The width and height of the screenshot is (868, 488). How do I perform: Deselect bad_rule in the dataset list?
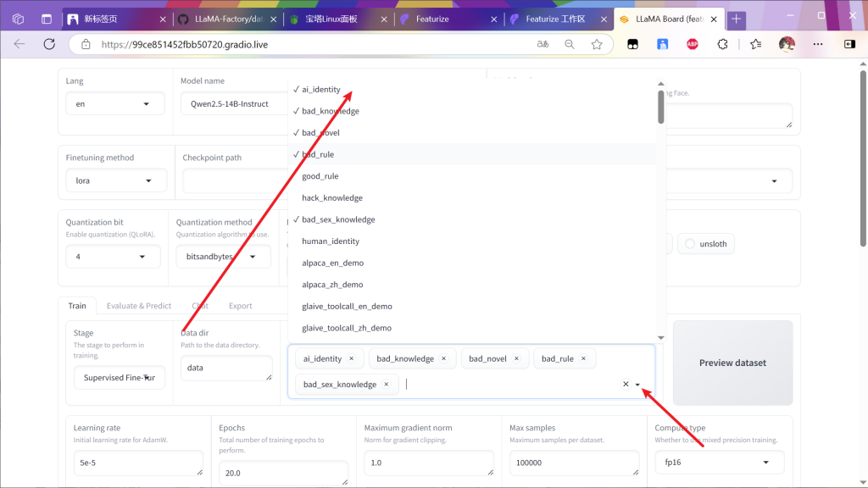(x=471, y=154)
